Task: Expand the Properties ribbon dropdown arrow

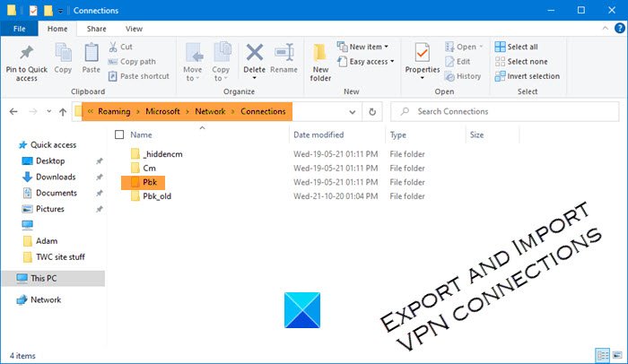Action: [423, 78]
